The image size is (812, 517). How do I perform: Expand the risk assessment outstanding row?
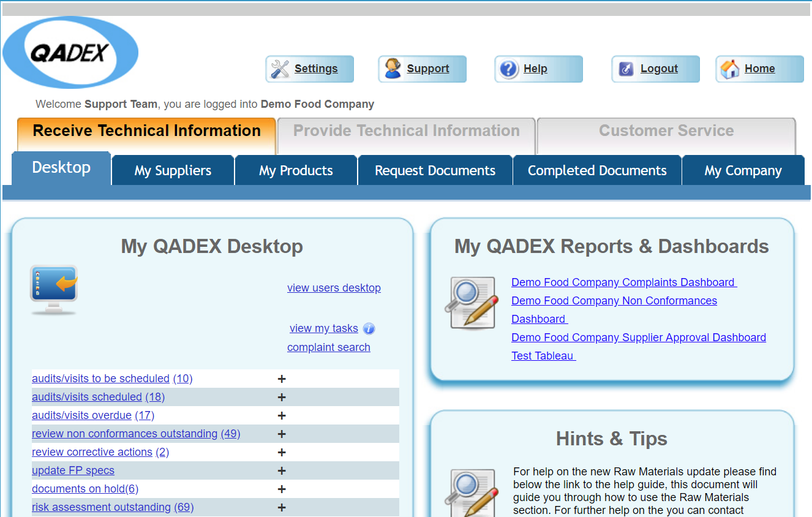[282, 507]
